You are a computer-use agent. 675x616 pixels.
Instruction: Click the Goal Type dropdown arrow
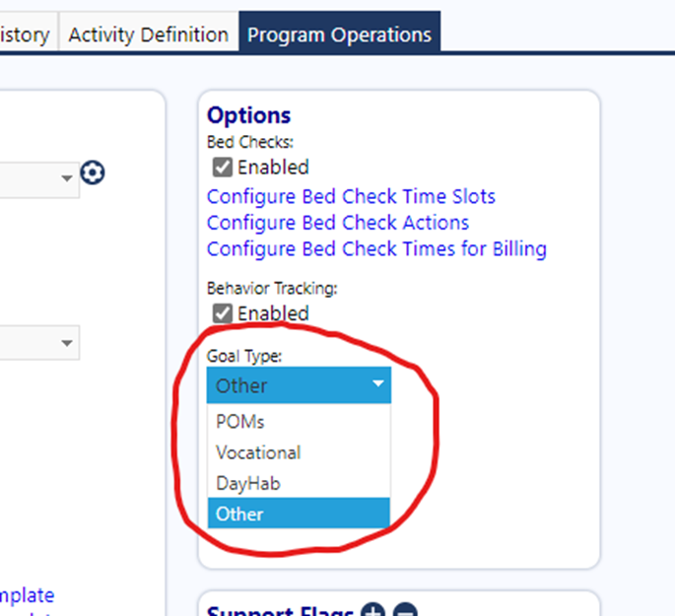tap(378, 383)
